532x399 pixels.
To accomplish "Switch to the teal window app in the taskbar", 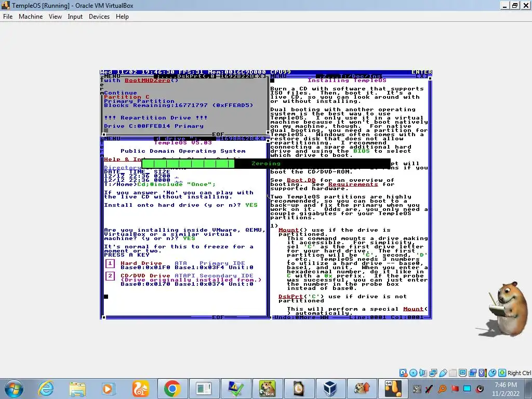I will click(x=204, y=389).
